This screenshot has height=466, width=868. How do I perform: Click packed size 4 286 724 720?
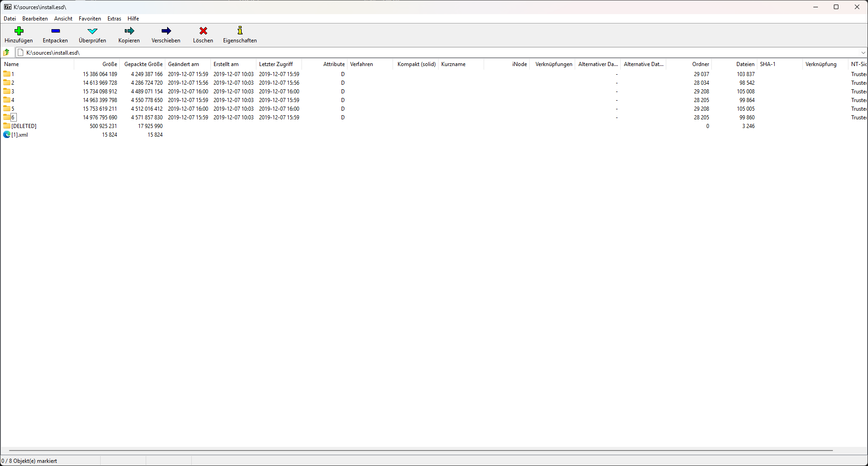147,83
